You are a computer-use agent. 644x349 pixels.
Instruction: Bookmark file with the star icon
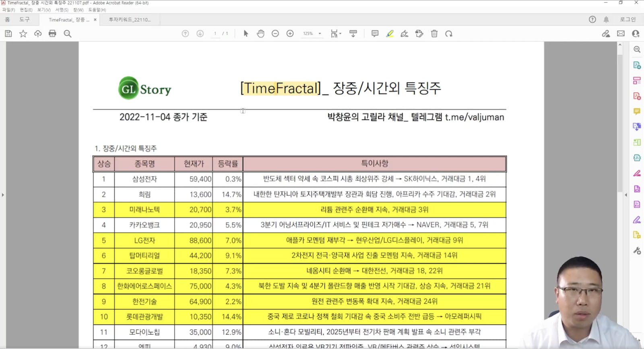[23, 34]
